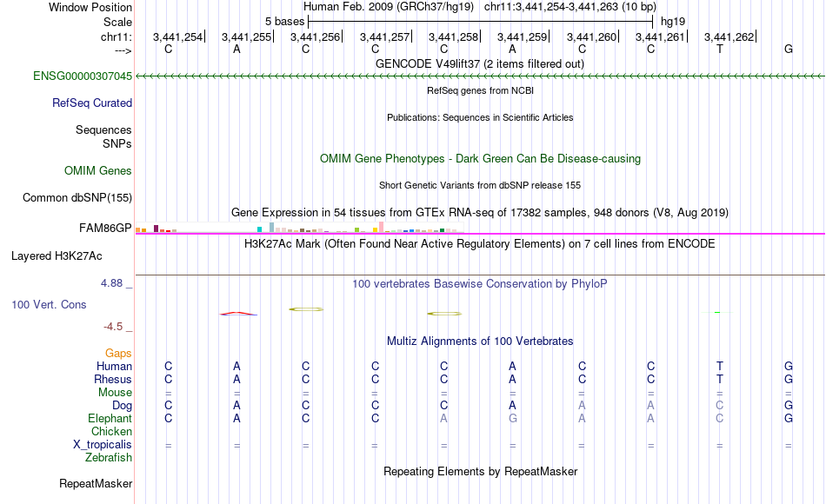Click the GTEx expression bar chart for FAM86GP
Image resolution: width=826 pixels, height=504 pixels.
pyautogui.click(x=299, y=228)
